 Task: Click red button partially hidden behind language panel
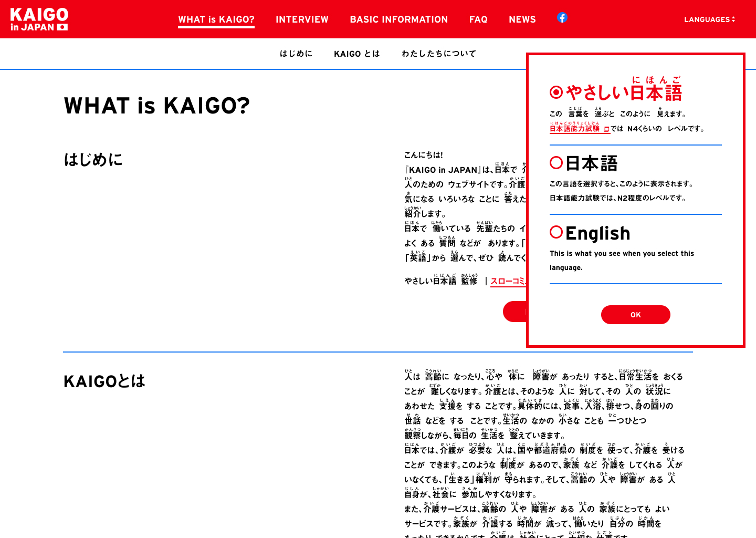tap(514, 312)
